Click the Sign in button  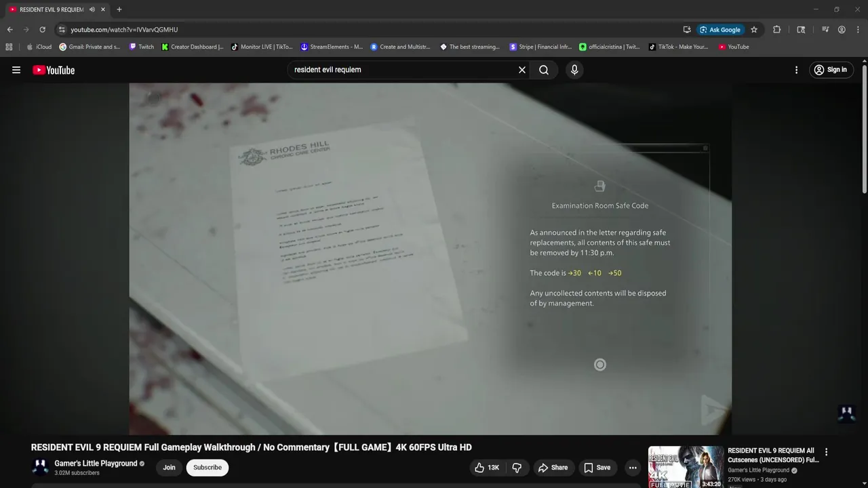[831, 70]
